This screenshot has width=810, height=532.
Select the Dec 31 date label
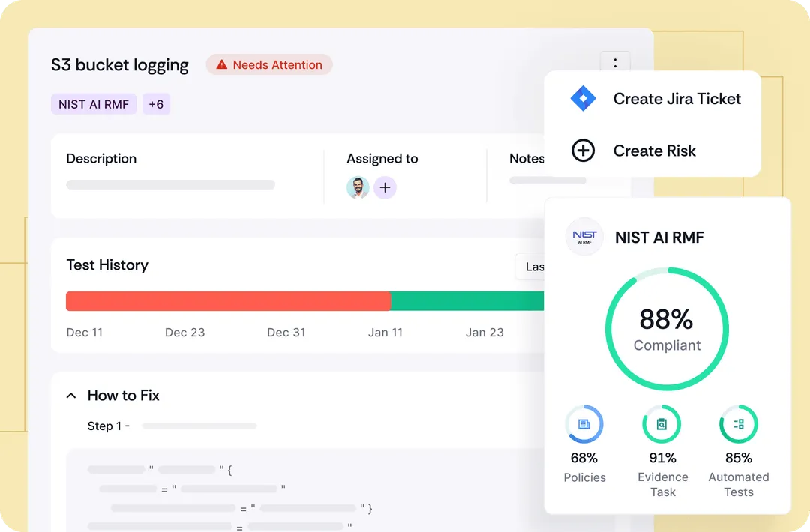[x=286, y=332]
